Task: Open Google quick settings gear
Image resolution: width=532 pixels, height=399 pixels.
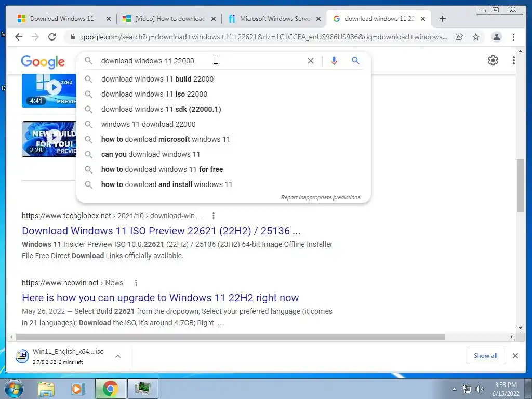Action: 493,60
